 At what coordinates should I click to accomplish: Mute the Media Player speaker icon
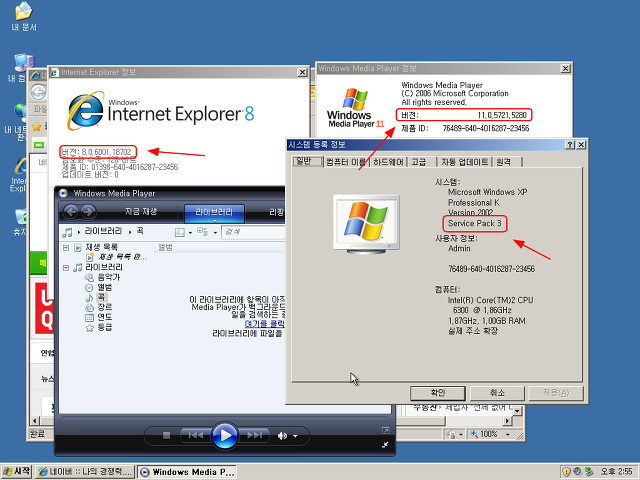[282, 436]
